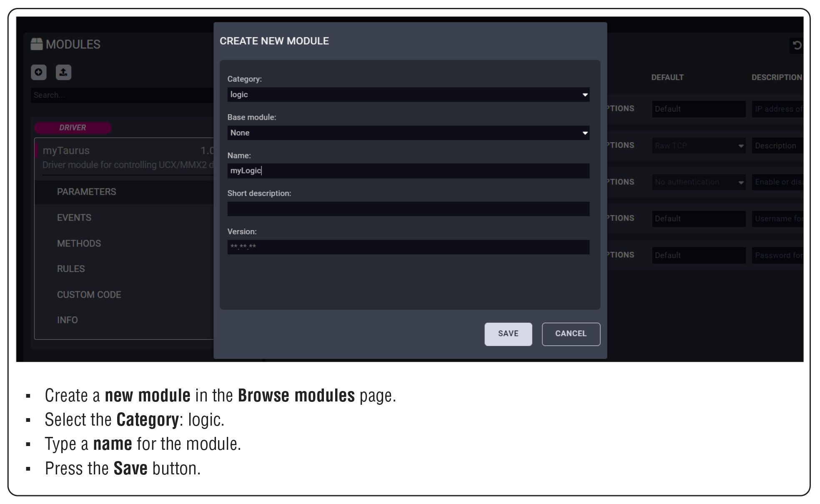Expand the No authentication dropdown
The width and height of the screenshot is (820, 504).
tap(699, 182)
